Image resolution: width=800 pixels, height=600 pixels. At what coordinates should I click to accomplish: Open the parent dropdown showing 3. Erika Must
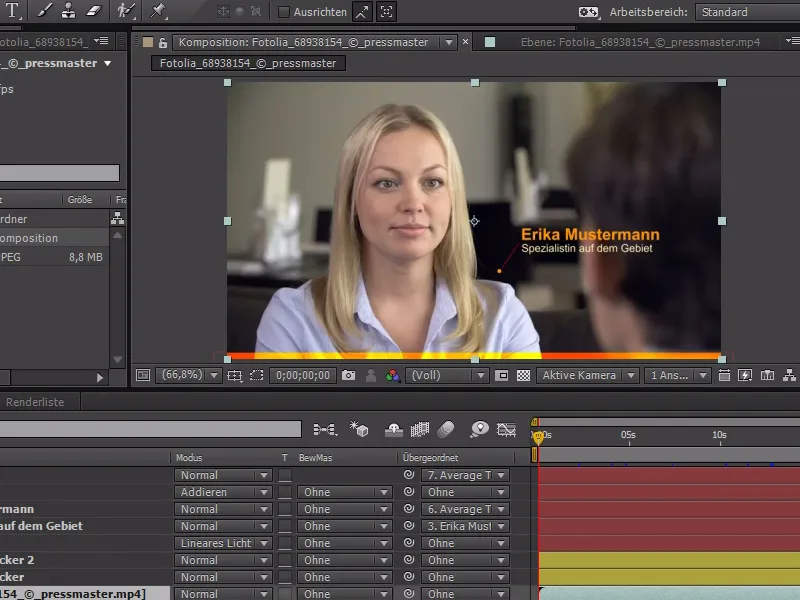point(465,527)
